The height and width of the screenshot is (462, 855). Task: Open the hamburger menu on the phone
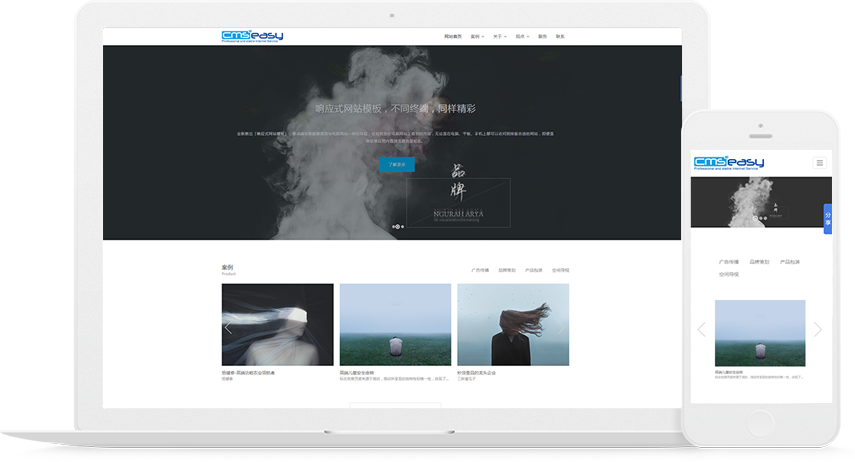[x=820, y=162]
